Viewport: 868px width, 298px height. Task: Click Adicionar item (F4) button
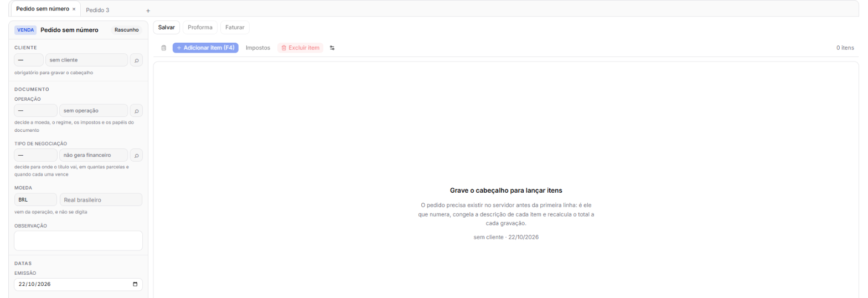(205, 48)
